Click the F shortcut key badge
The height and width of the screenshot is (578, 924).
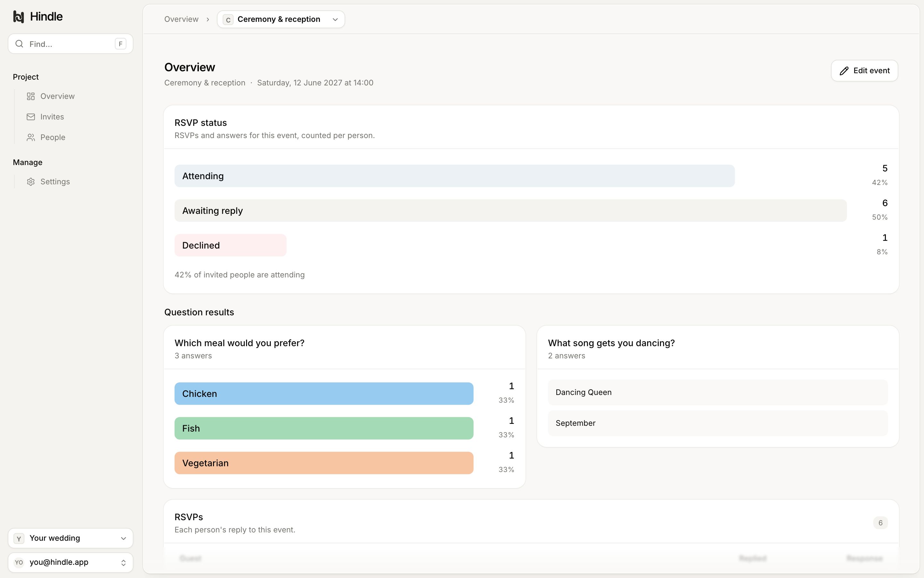click(x=120, y=44)
